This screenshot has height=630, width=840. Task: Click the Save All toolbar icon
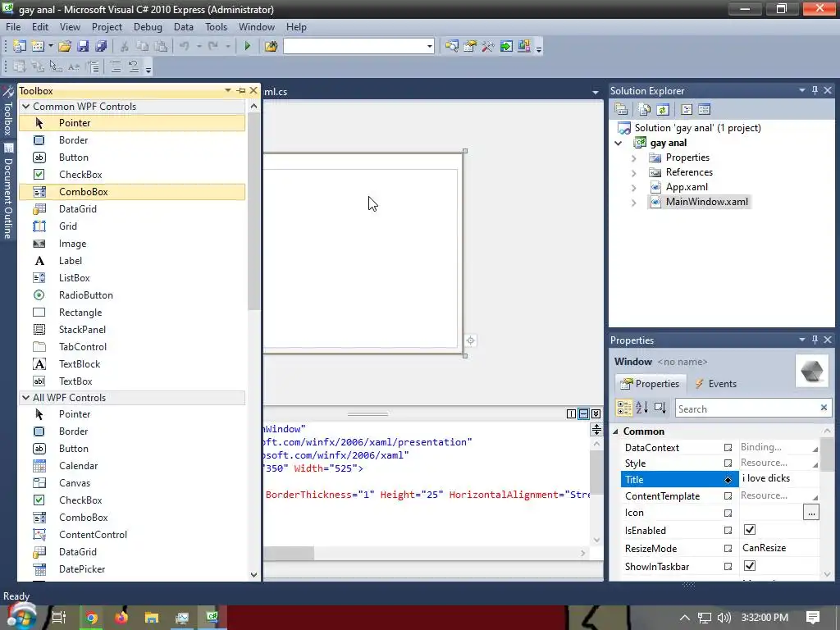click(x=100, y=46)
